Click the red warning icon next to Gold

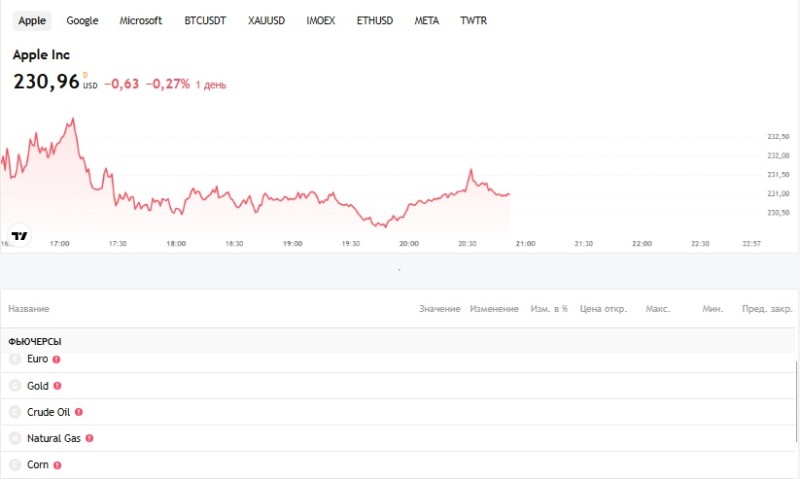[58, 386]
